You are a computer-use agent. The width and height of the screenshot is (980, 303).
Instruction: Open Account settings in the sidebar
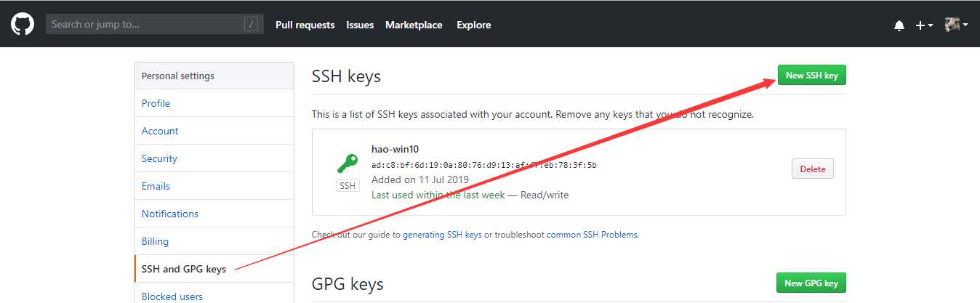[x=160, y=131]
